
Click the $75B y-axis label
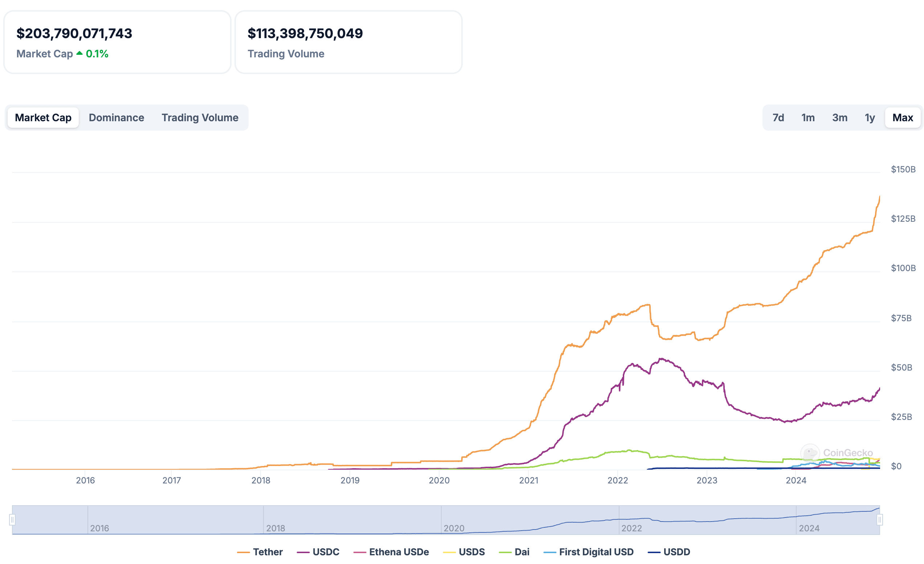point(901,318)
